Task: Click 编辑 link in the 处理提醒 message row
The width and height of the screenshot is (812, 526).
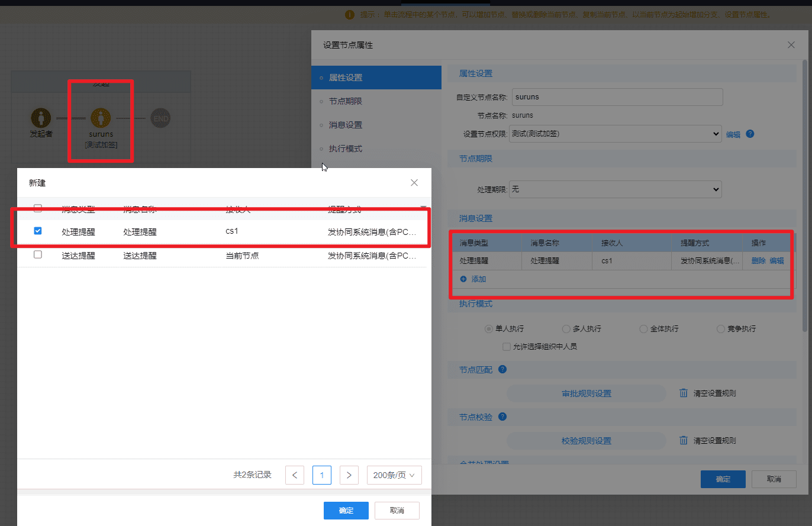Action: (x=776, y=261)
